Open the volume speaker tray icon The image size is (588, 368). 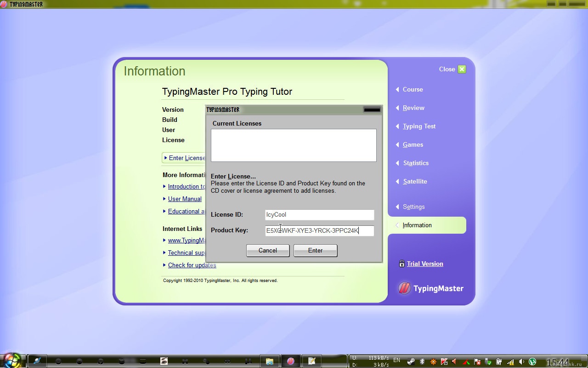[x=521, y=362]
